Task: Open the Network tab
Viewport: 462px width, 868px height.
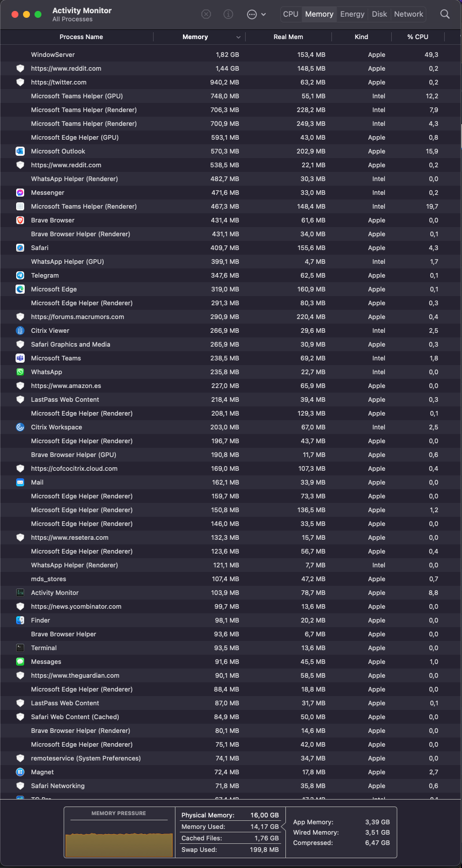Action: point(408,14)
